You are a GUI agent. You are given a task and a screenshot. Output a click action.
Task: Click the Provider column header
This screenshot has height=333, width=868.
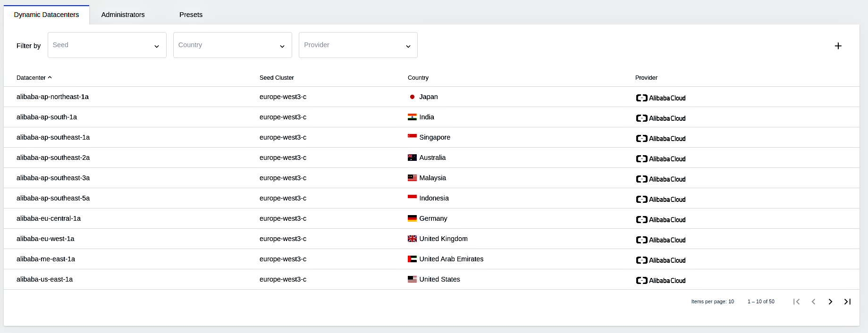pyautogui.click(x=646, y=78)
